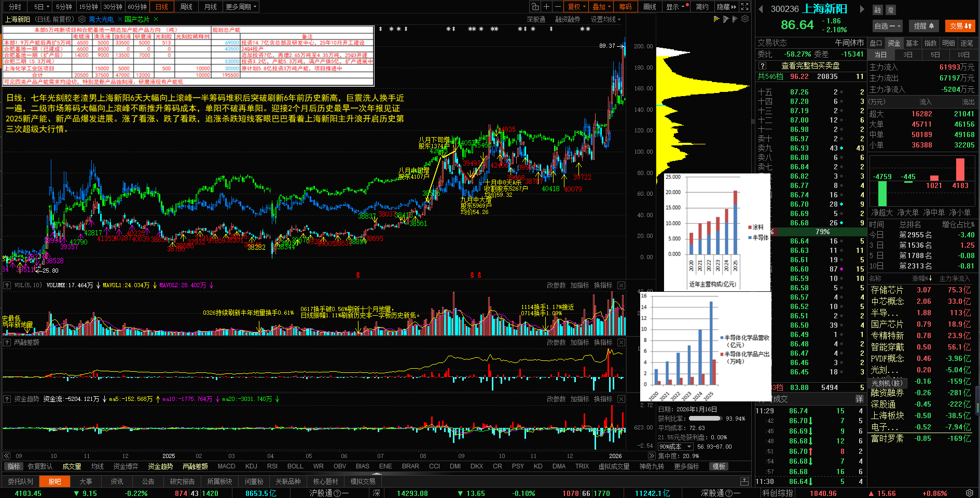The width and height of the screenshot is (980, 498).
Task: Jump to timeline end double-right arrow
Action: [652, 455]
